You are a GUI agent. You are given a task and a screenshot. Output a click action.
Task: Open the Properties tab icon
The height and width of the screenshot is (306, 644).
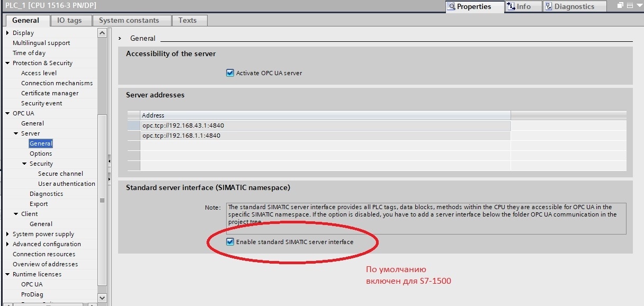coord(451,6)
